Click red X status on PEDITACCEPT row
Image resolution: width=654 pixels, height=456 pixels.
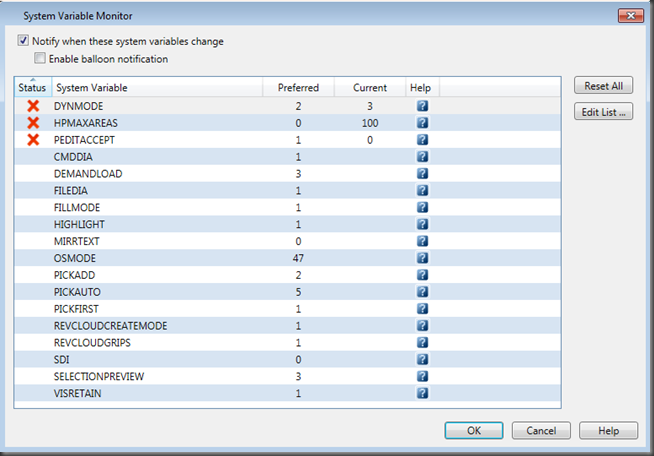pyautogui.click(x=33, y=140)
